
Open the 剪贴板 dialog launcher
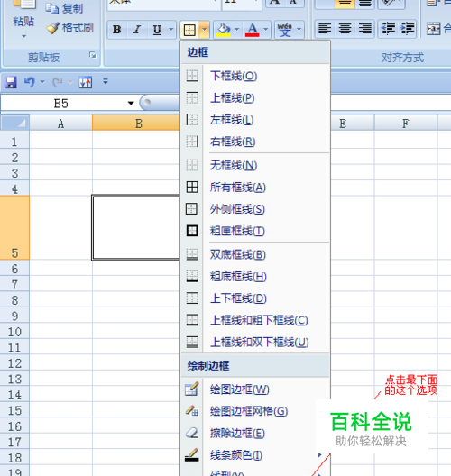pos(93,55)
